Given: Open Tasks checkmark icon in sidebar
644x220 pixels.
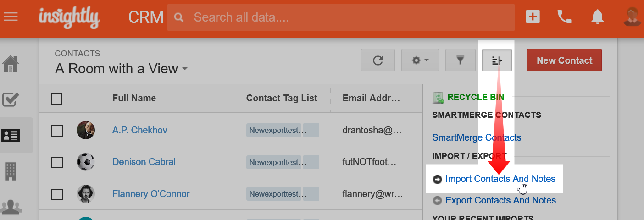Looking at the screenshot, I should point(11,99).
